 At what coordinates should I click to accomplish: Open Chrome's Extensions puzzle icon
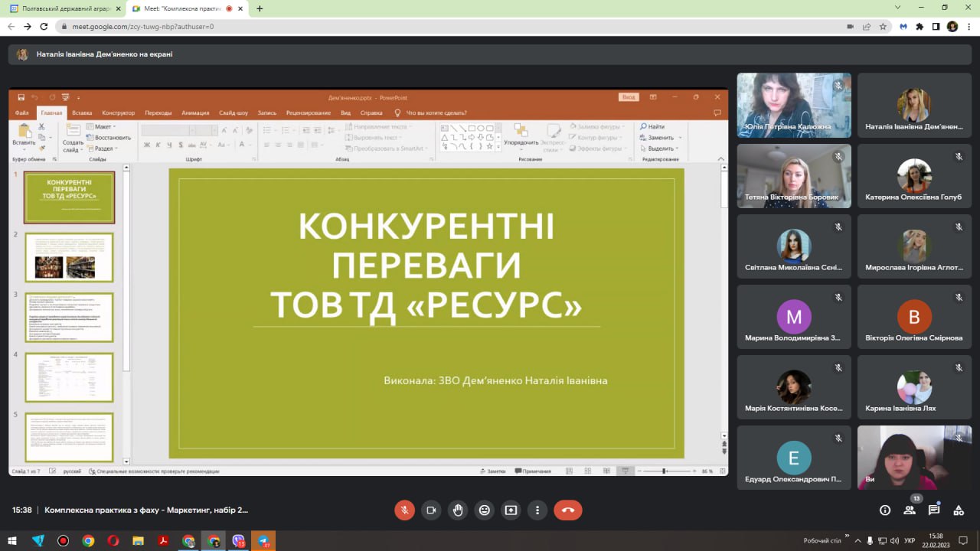[x=920, y=26]
